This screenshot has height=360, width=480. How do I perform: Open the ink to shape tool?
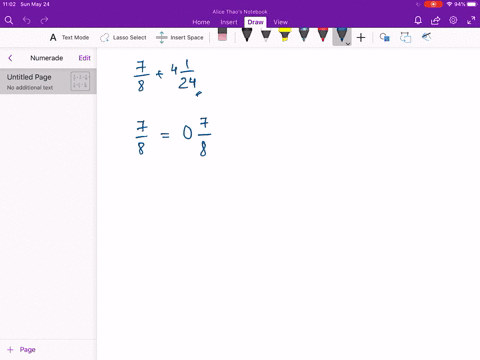tap(384, 37)
